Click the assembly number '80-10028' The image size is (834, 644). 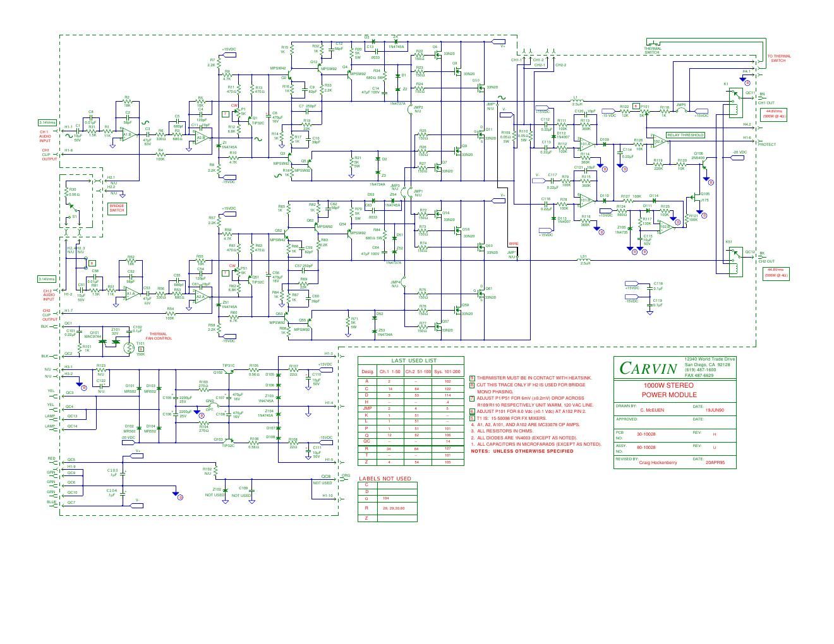pos(646,447)
